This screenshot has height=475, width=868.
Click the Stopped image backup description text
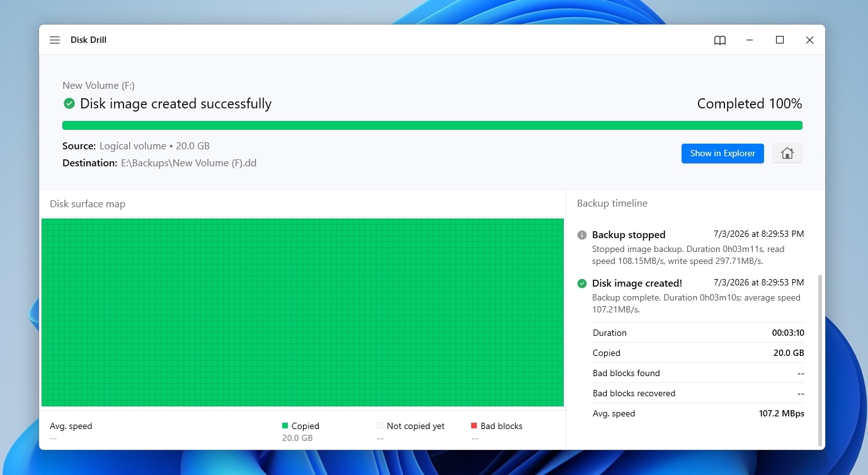click(688, 255)
